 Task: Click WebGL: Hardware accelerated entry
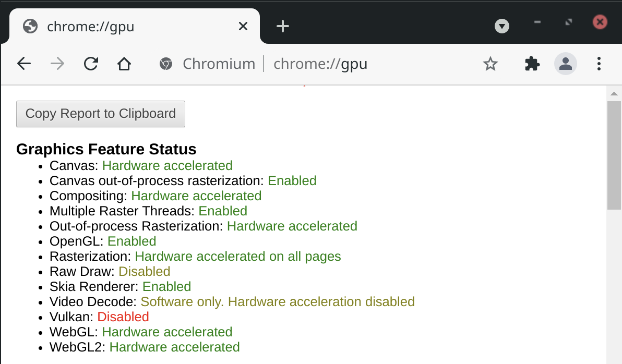[141, 332]
